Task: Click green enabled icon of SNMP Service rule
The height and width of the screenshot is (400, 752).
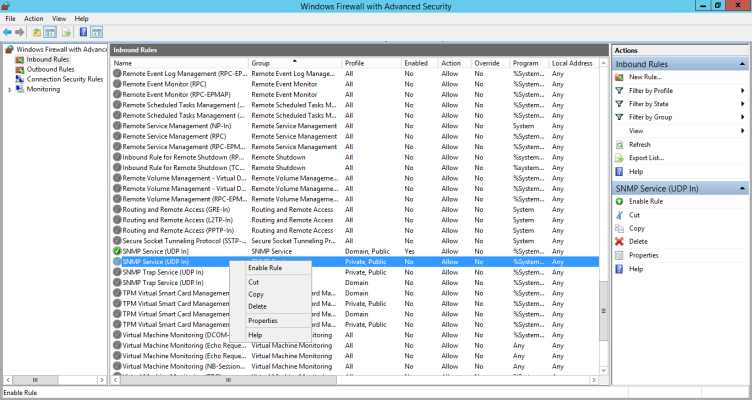Action: pos(117,251)
